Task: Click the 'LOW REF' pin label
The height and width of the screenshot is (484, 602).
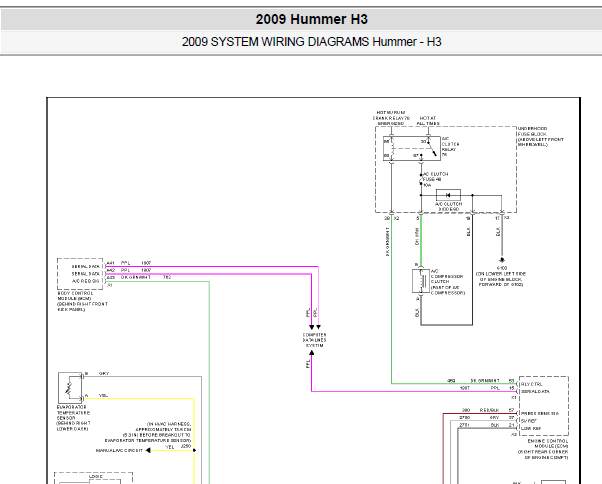Action: pyautogui.click(x=531, y=428)
